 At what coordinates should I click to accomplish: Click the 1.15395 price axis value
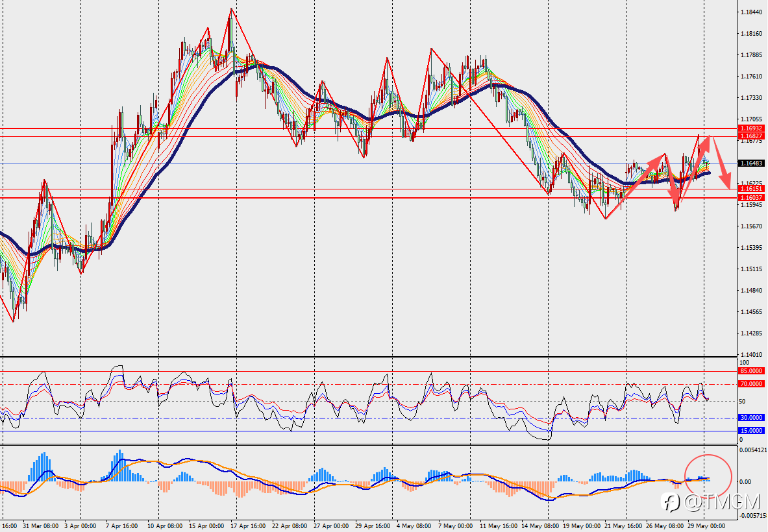[752, 248]
